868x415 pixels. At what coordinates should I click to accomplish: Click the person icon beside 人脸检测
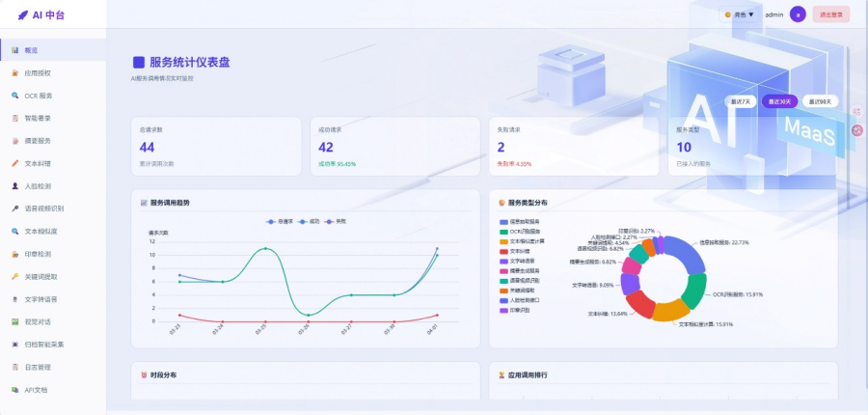(14, 186)
